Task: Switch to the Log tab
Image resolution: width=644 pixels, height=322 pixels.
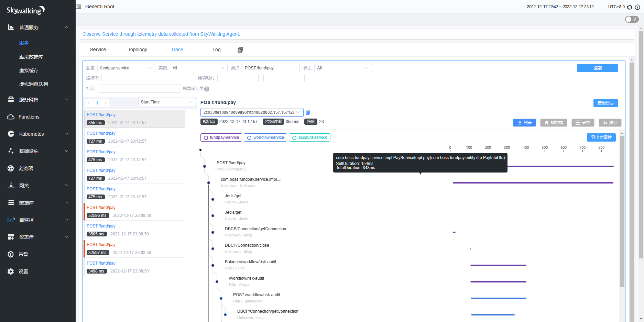Action: [217, 49]
